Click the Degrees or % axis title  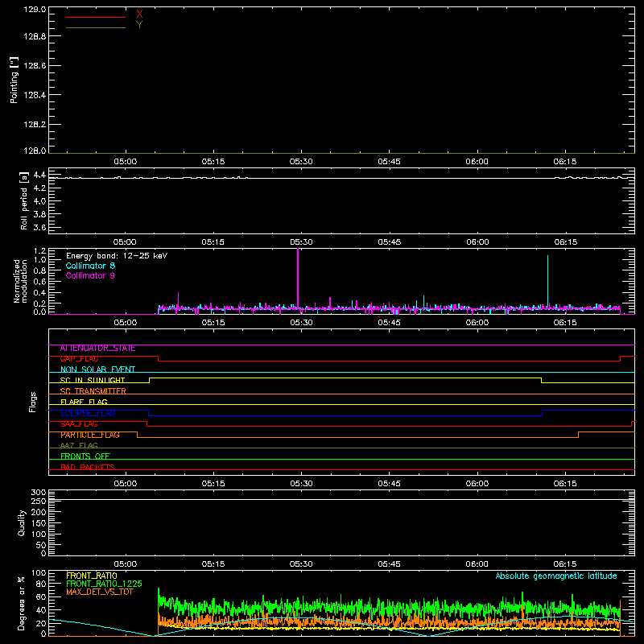[x=21, y=603]
